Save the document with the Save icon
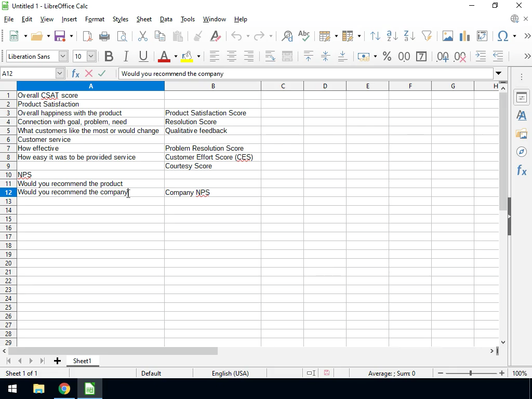 click(x=60, y=36)
